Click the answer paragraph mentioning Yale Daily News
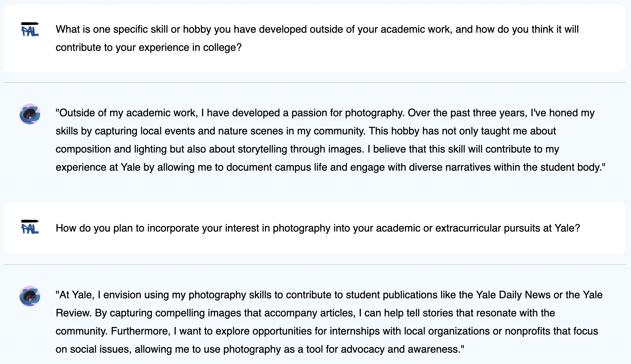631x364 pixels. pyautogui.click(x=329, y=322)
